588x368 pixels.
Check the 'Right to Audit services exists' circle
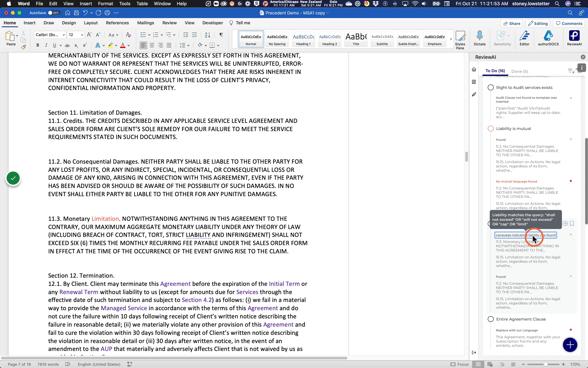coord(491,88)
